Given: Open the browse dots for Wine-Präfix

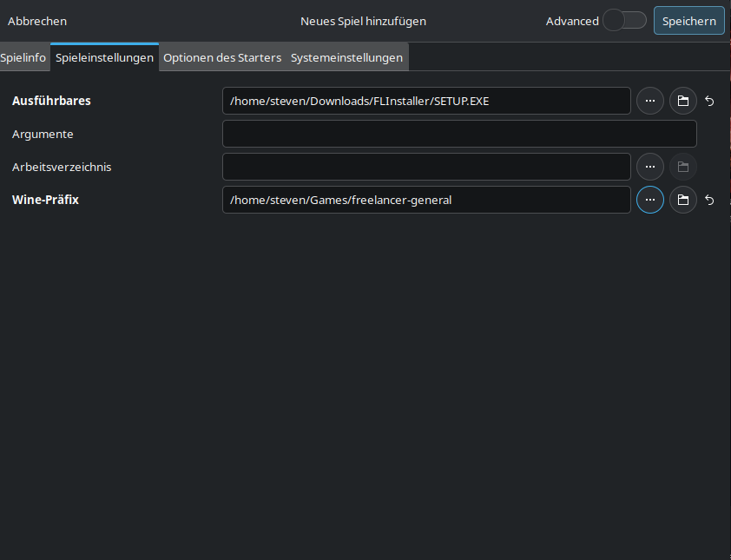Looking at the screenshot, I should click(x=649, y=200).
